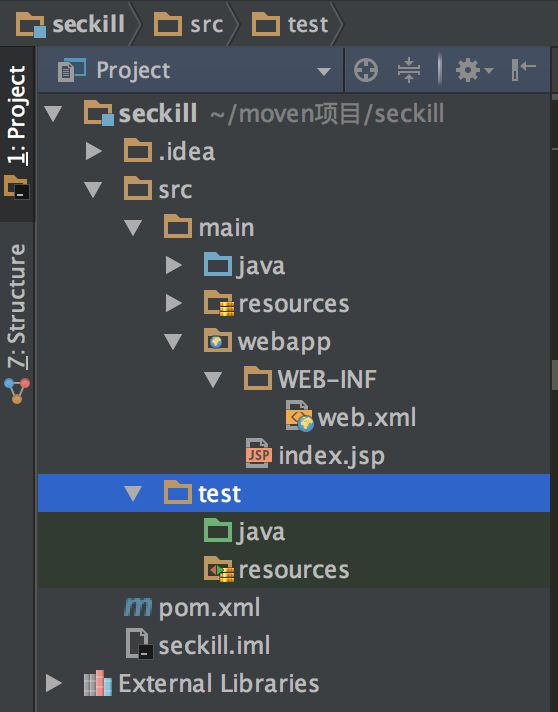Expand the main resources folder

[x=173, y=303]
